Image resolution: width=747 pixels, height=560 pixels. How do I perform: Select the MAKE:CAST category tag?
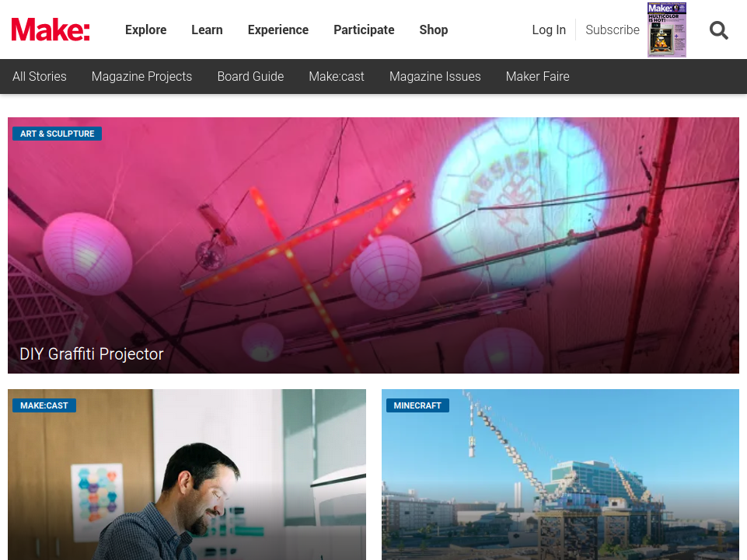coord(44,405)
